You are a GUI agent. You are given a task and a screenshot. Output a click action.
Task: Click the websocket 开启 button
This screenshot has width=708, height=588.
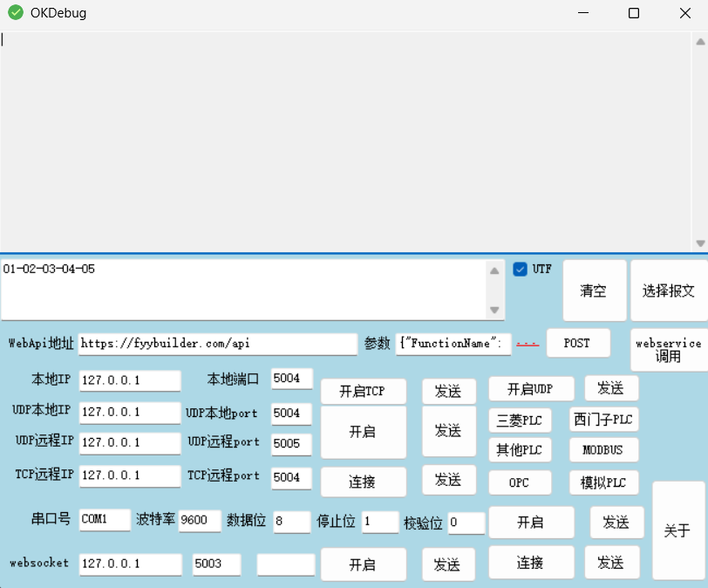click(363, 564)
